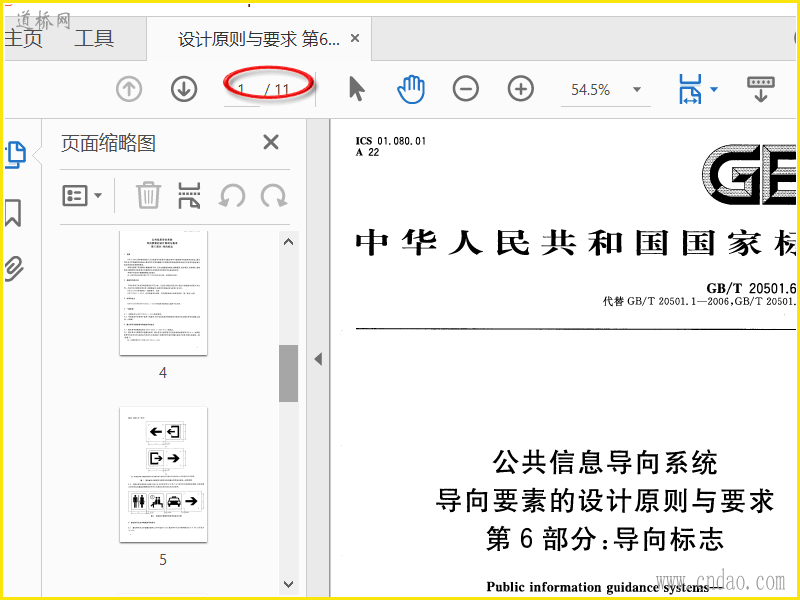Zoom in with the plus button
The image size is (800, 600).
click(521, 89)
